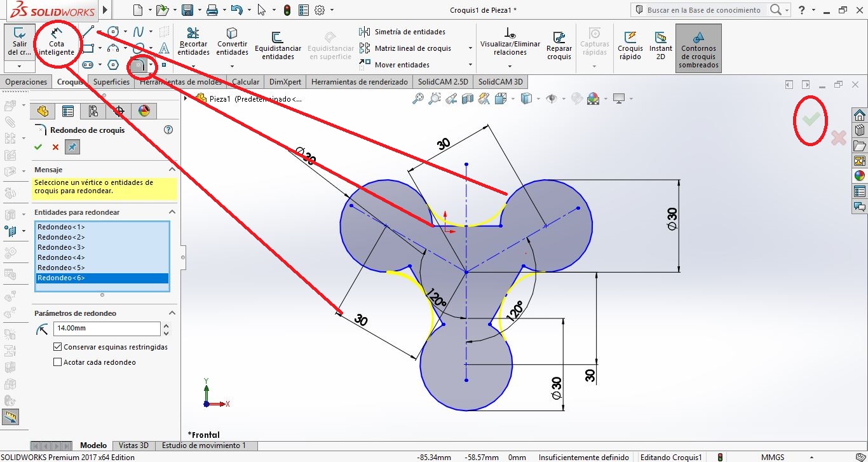Click the Options gear icon

point(320,10)
